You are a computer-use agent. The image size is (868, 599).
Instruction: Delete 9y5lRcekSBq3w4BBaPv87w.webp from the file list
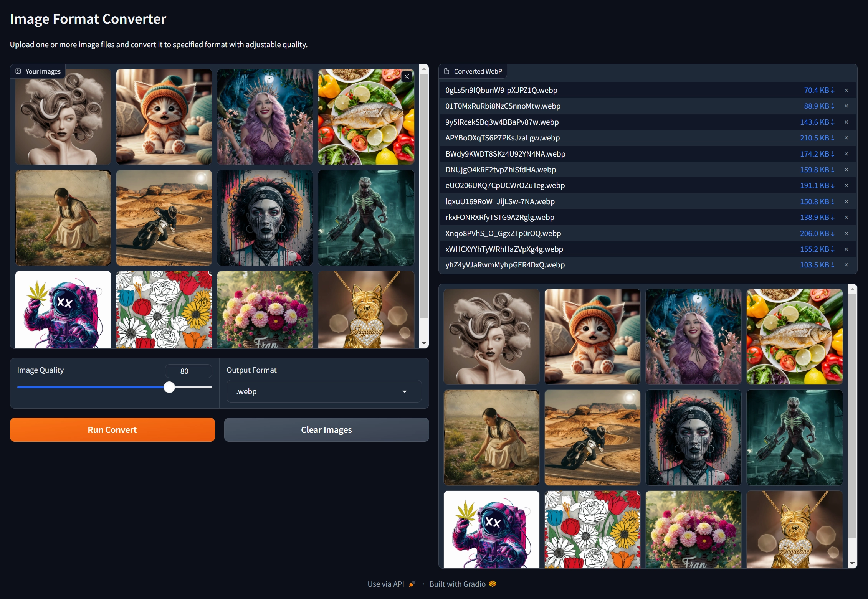[x=846, y=122]
